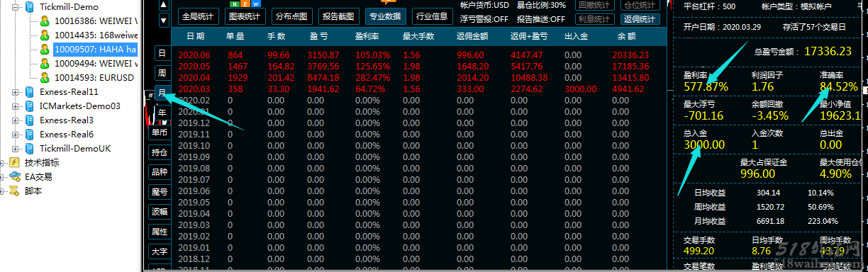Open the 图表统计 chart statistics
868x272 pixels.
click(x=245, y=16)
